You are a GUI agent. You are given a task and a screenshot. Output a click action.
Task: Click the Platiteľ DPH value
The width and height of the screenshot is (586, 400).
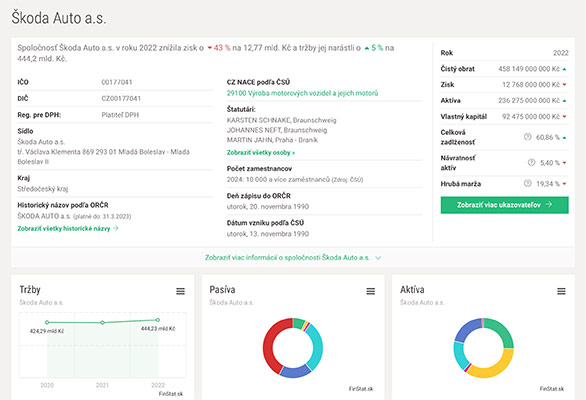click(120, 115)
